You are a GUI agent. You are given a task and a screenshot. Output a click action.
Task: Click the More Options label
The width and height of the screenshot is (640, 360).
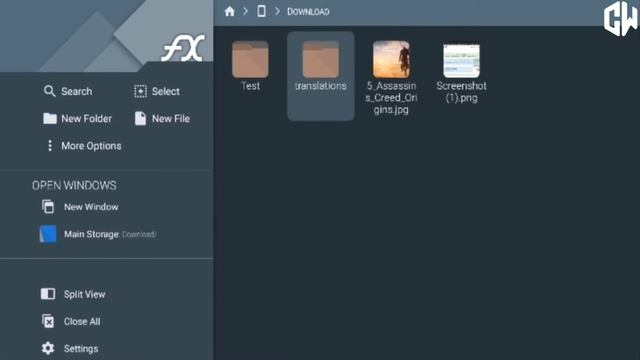[x=91, y=146]
